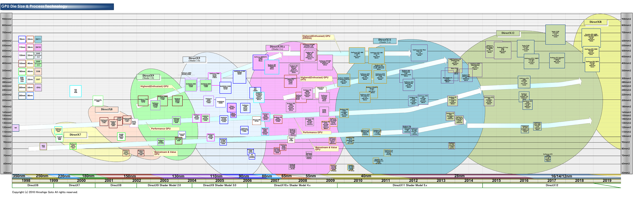Click year 2010 on the timeline
The height and width of the screenshot is (197, 644).
[x=358, y=180]
